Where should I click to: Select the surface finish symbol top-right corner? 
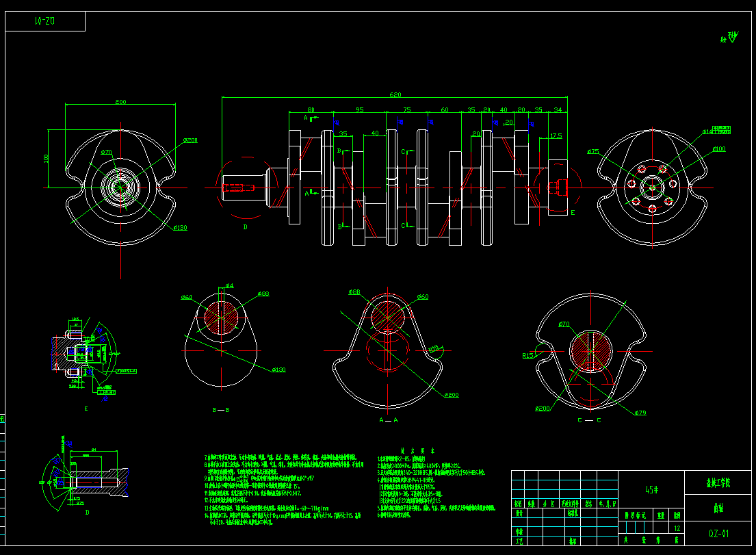click(x=729, y=38)
